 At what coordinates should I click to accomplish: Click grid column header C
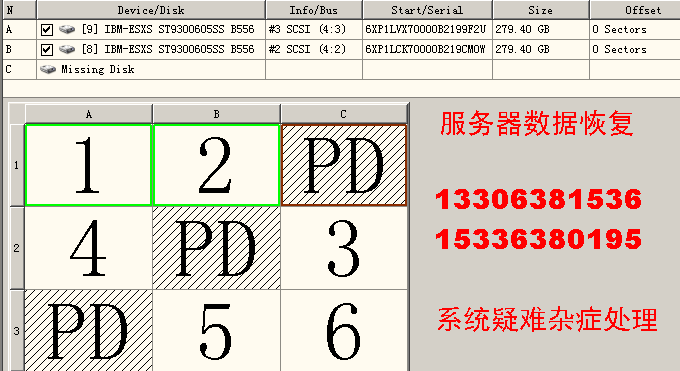click(344, 114)
